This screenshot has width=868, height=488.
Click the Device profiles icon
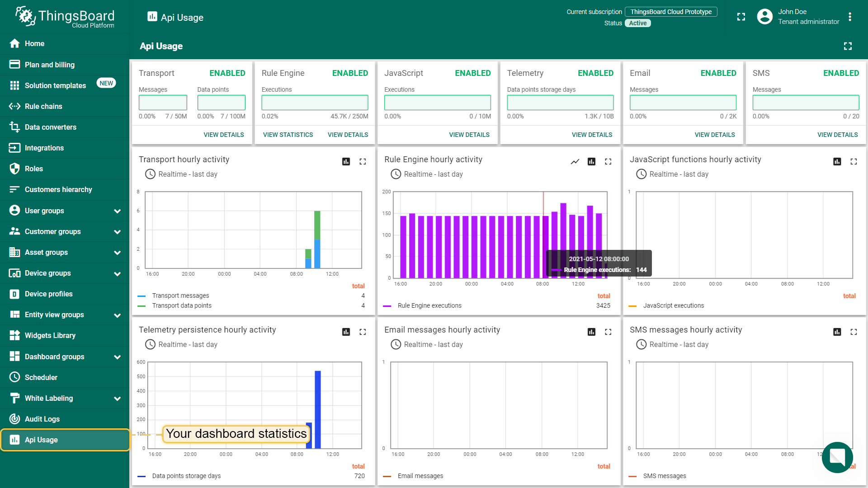click(x=14, y=294)
